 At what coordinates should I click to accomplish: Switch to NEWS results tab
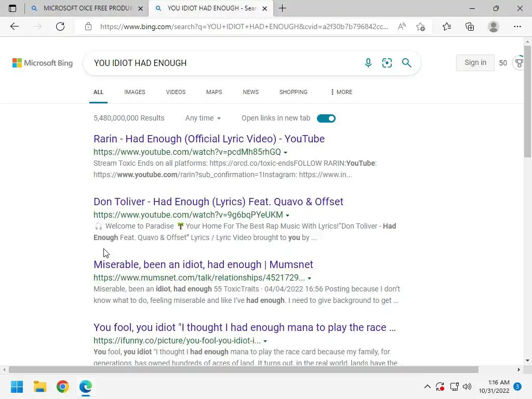pyautogui.click(x=251, y=92)
